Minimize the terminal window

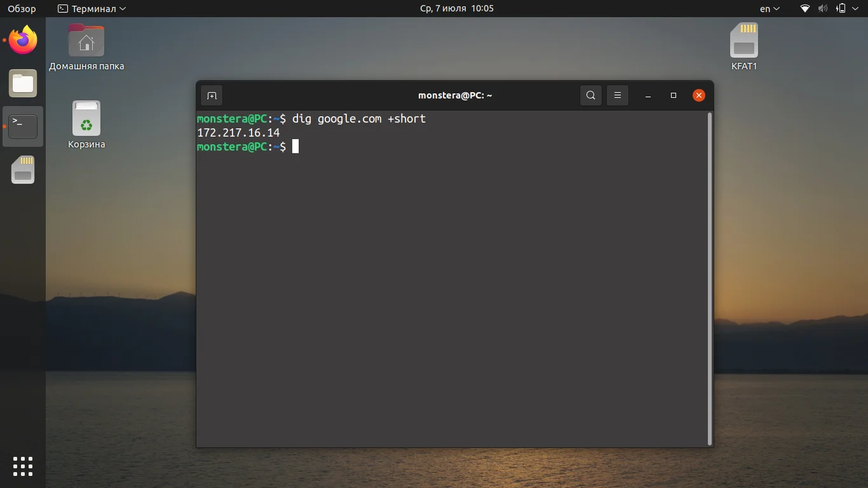[648, 95]
